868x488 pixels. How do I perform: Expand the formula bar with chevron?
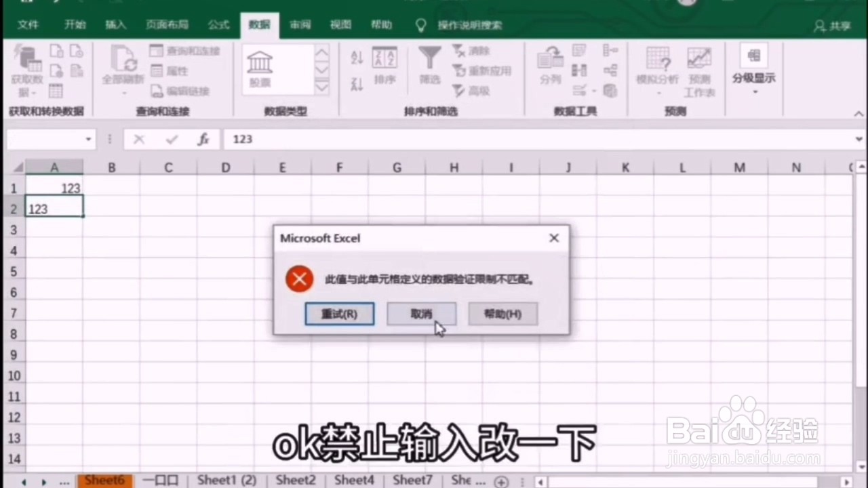point(859,139)
